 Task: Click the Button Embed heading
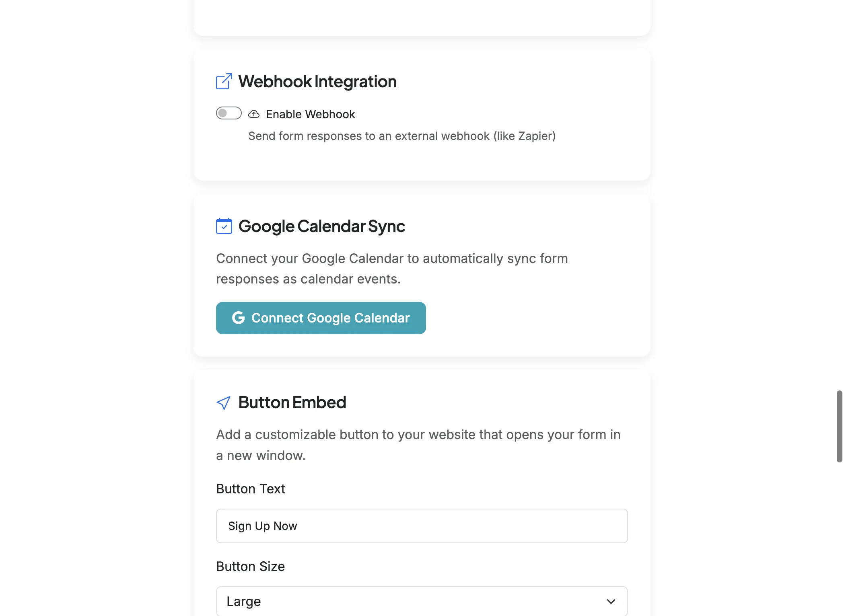292,402
